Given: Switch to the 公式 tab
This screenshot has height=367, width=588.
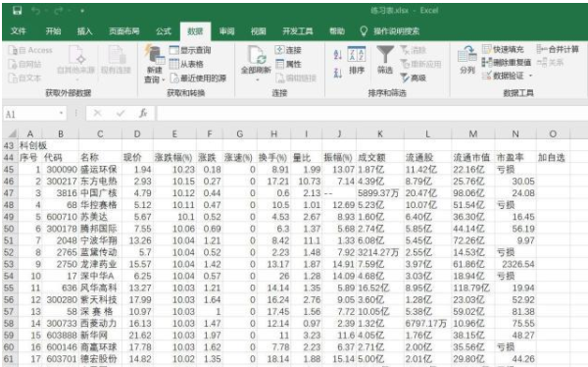Looking at the screenshot, I should [164, 31].
